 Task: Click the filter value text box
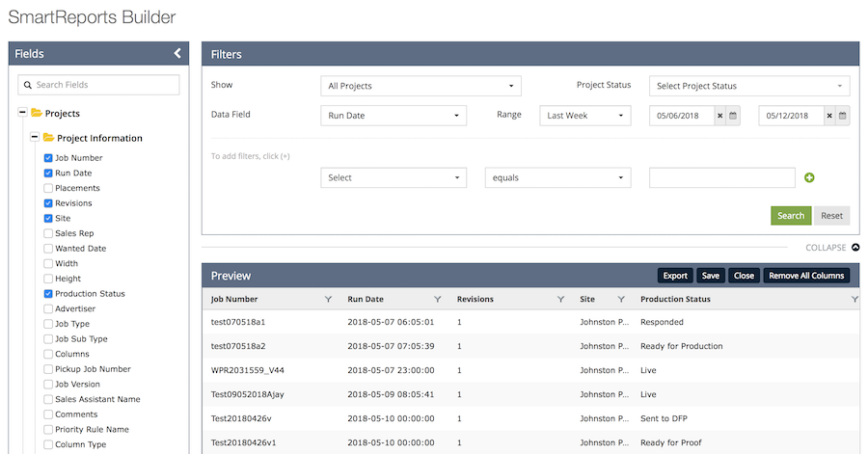click(x=721, y=177)
